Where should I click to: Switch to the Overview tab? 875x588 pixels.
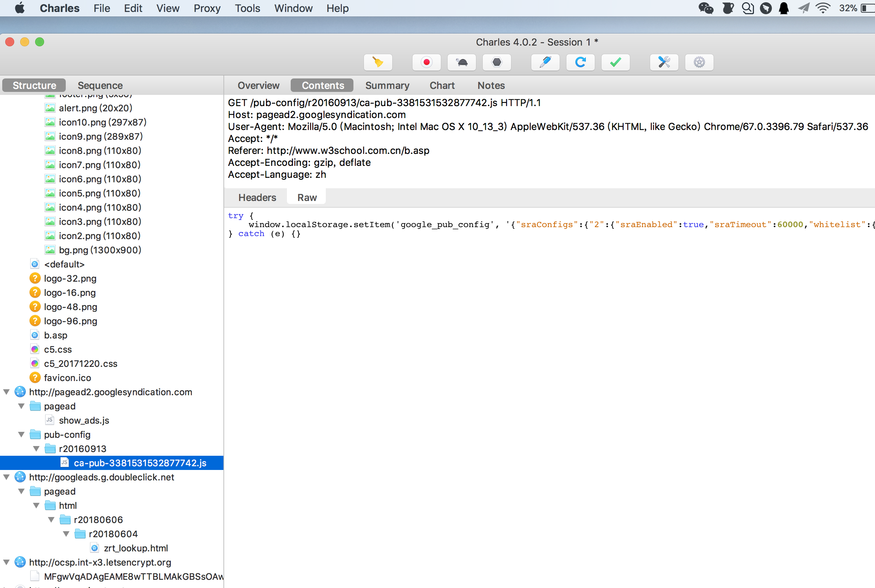(258, 85)
